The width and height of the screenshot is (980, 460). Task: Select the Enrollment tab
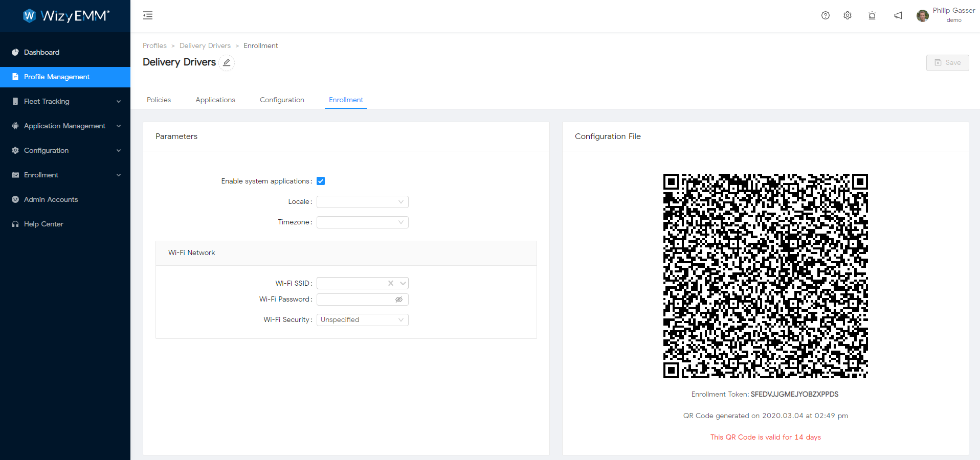[346, 100]
